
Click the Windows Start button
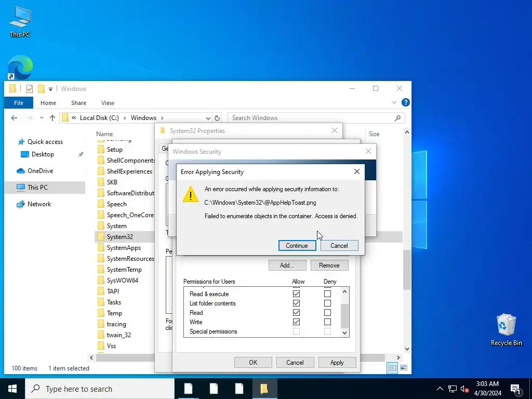click(x=12, y=389)
